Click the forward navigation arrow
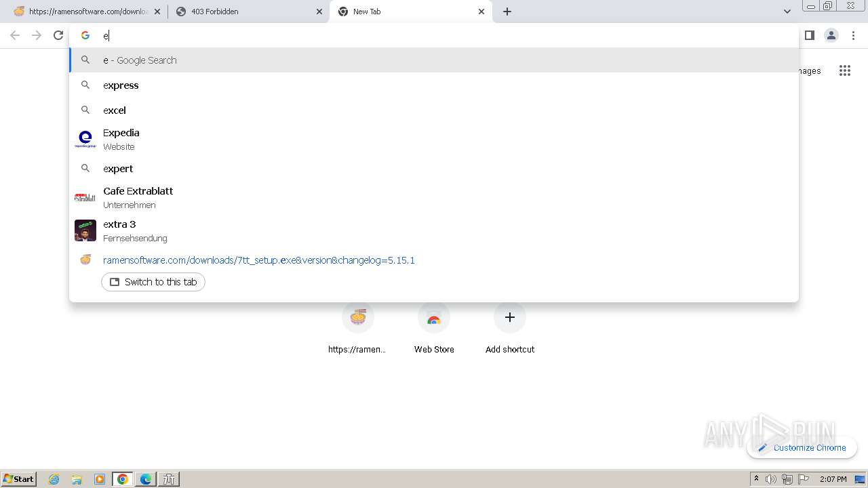This screenshot has width=868, height=488. pyautogui.click(x=37, y=35)
